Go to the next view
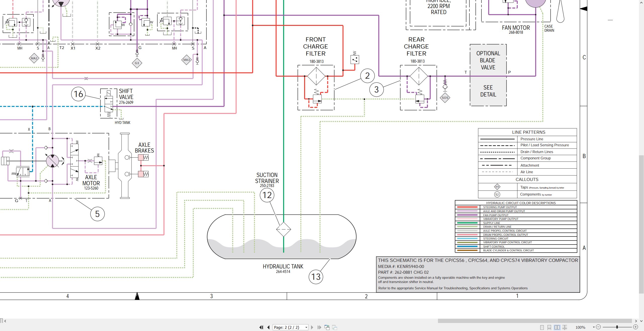Screen dimensions: 644x331 [335, 327]
